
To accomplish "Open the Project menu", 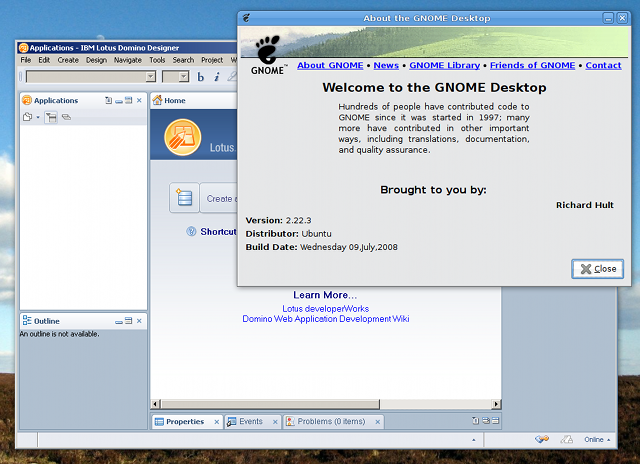I will [x=212, y=60].
